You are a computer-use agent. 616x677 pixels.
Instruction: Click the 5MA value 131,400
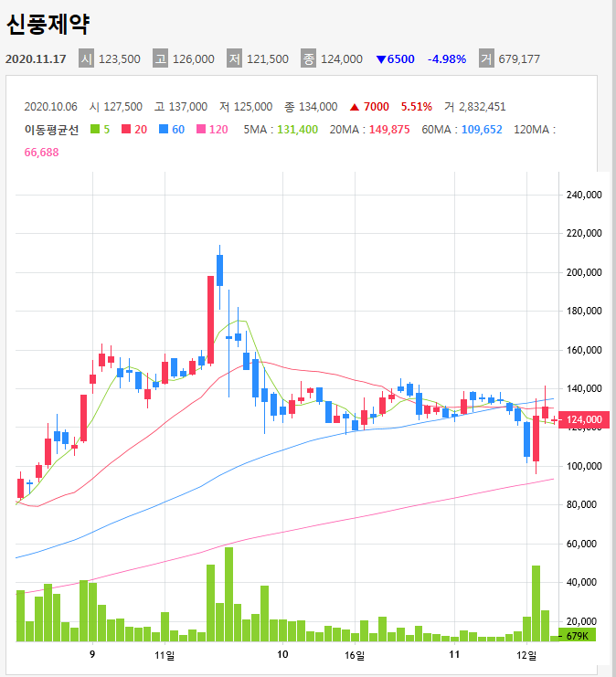pyautogui.click(x=297, y=130)
